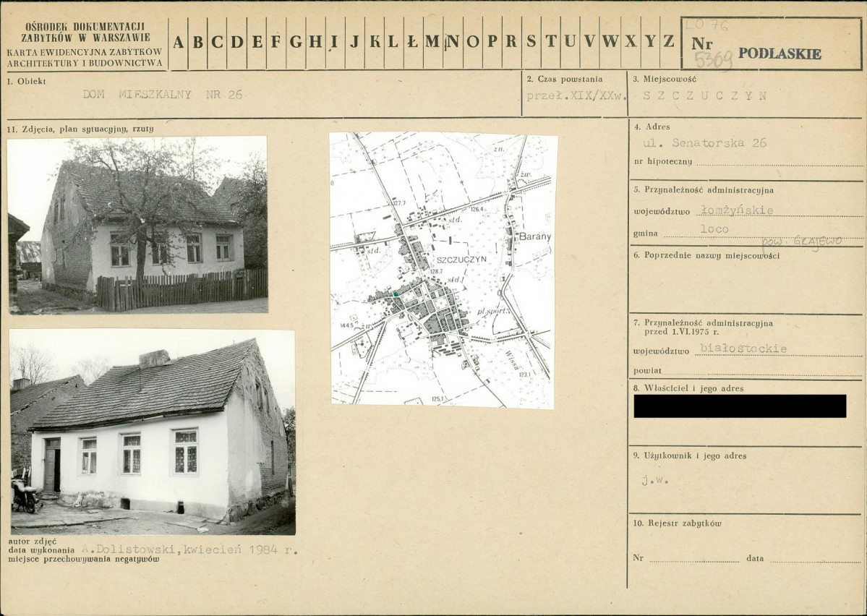Open the top photo of the house behind fence
The width and height of the screenshot is (867, 616).
(137, 225)
